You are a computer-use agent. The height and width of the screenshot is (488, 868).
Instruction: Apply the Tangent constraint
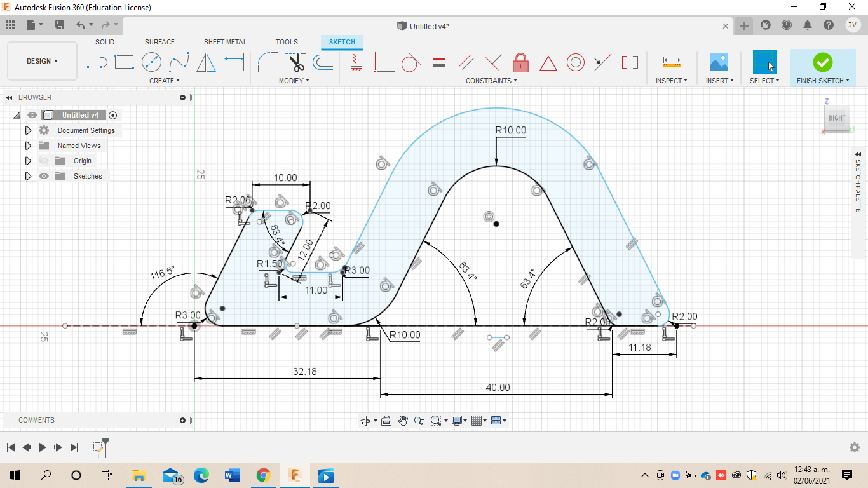click(x=410, y=62)
